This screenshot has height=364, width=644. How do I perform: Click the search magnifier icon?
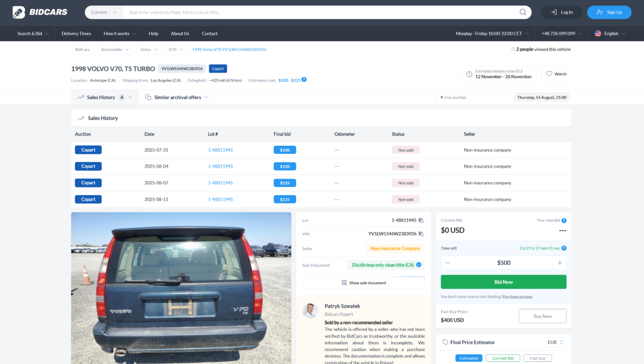(523, 12)
